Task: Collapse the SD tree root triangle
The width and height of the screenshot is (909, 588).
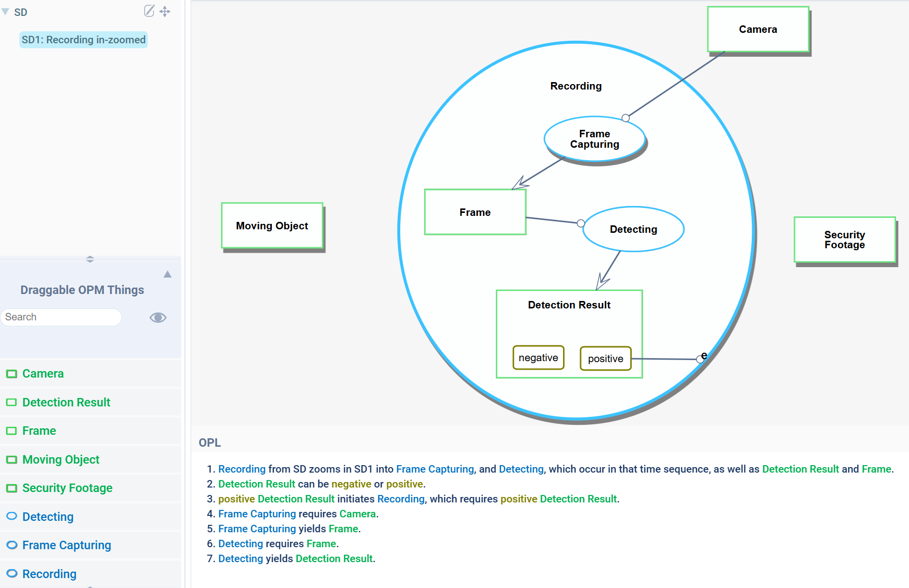Action: [5, 12]
